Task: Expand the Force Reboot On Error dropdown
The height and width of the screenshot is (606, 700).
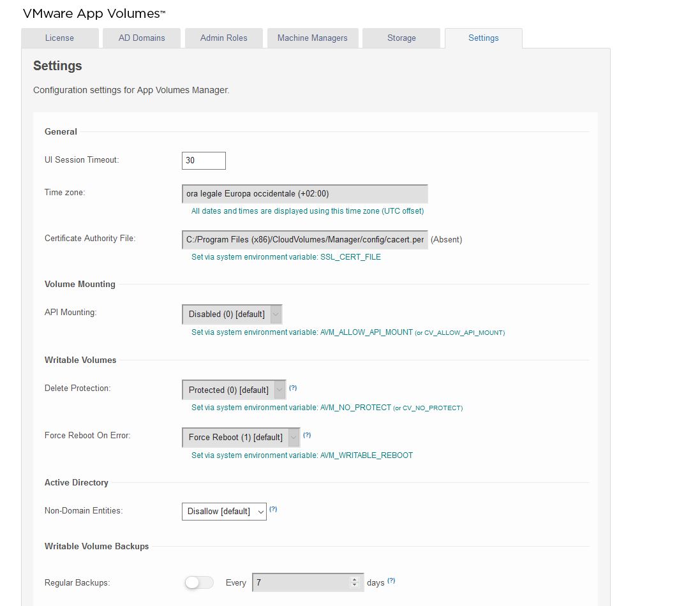Action: pos(241,438)
